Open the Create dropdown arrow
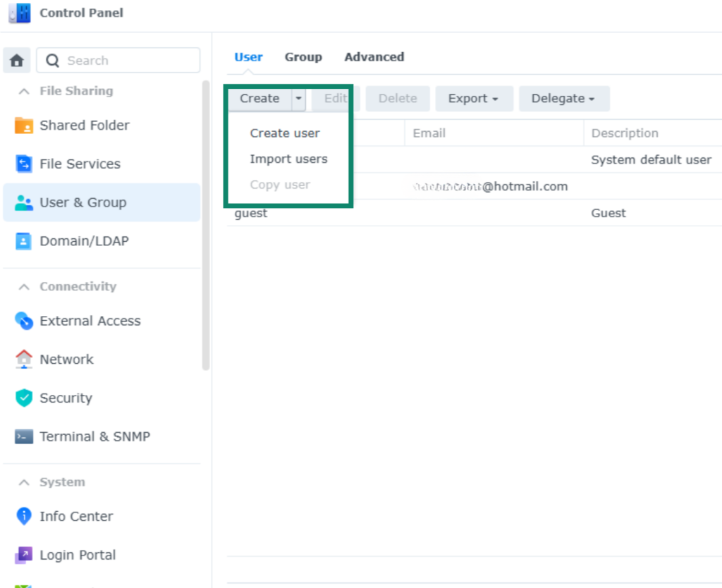The width and height of the screenshot is (722, 588). [x=298, y=99]
